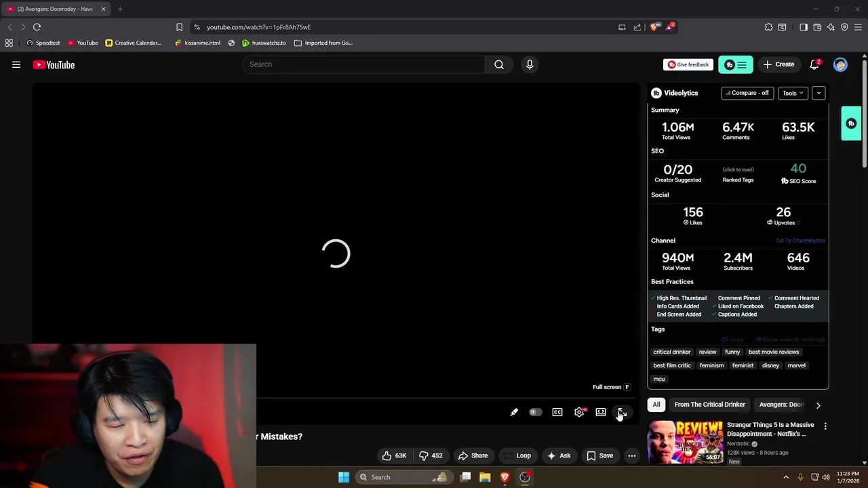Open the TubeBuddy menu button

pos(736,65)
